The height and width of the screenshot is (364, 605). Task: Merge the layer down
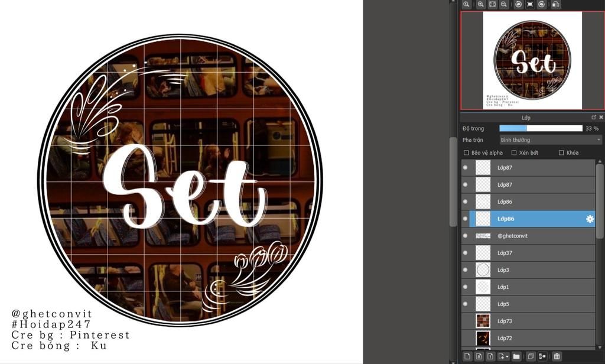tap(542, 356)
